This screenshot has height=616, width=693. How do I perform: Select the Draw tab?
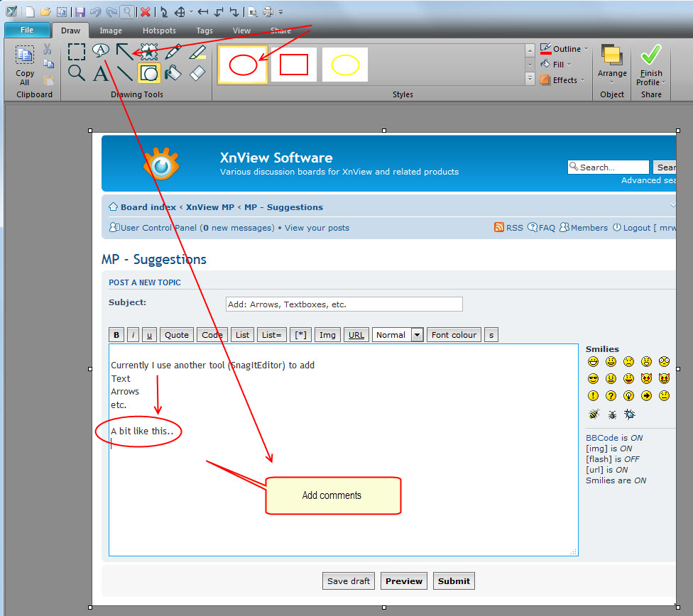[71, 31]
